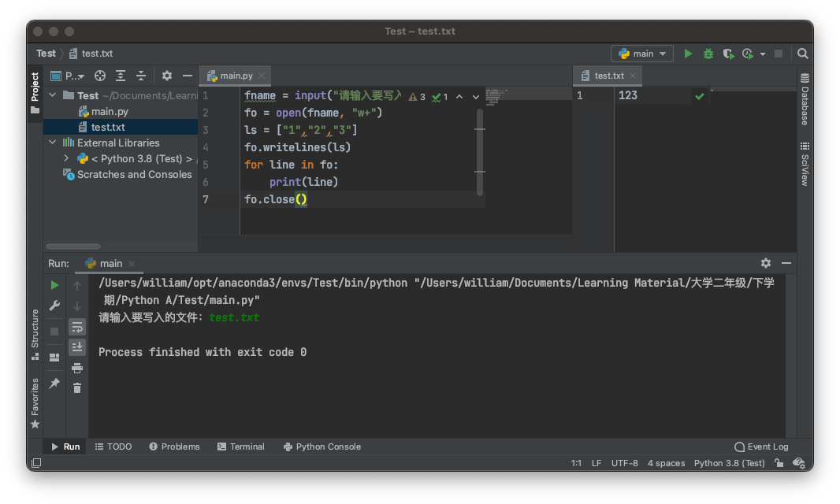840x504 pixels.
Task: Start debugging with the bug icon
Action: (x=708, y=54)
